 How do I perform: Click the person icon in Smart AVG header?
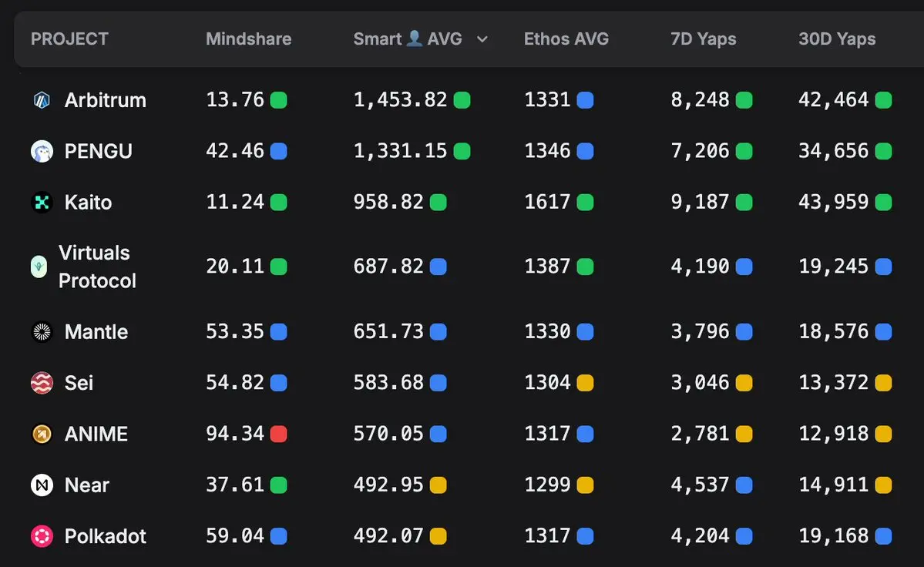point(415,39)
